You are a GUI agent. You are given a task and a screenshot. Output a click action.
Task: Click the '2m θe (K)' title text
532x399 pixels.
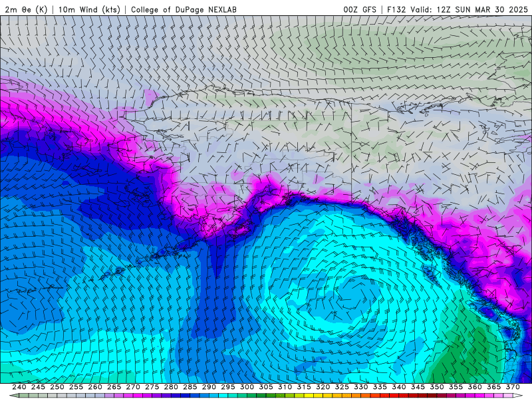(x=26, y=9)
